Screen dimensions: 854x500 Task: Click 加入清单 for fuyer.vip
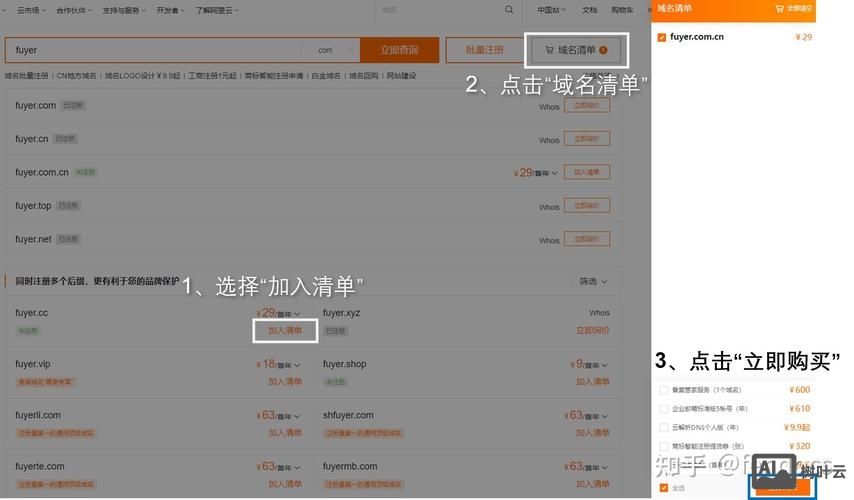click(285, 382)
